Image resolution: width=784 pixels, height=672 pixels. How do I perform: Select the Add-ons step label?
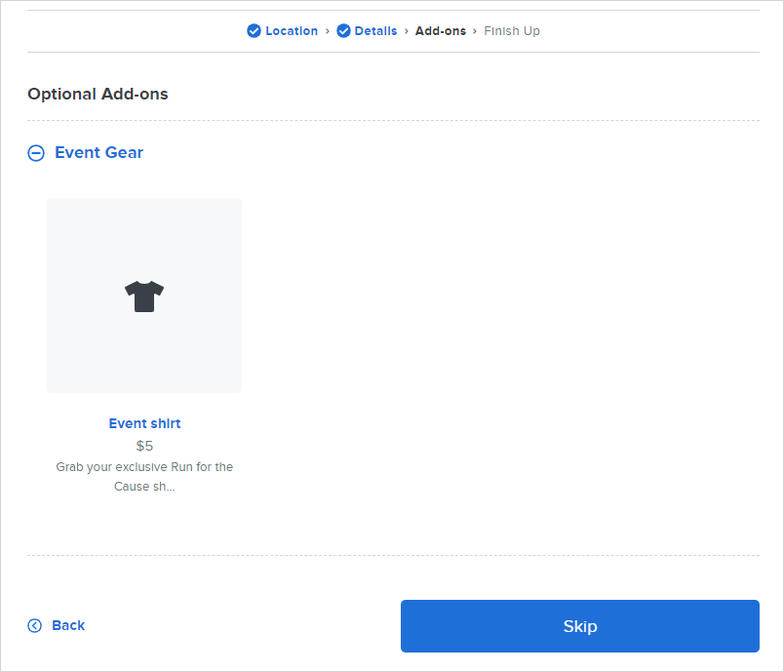[441, 31]
